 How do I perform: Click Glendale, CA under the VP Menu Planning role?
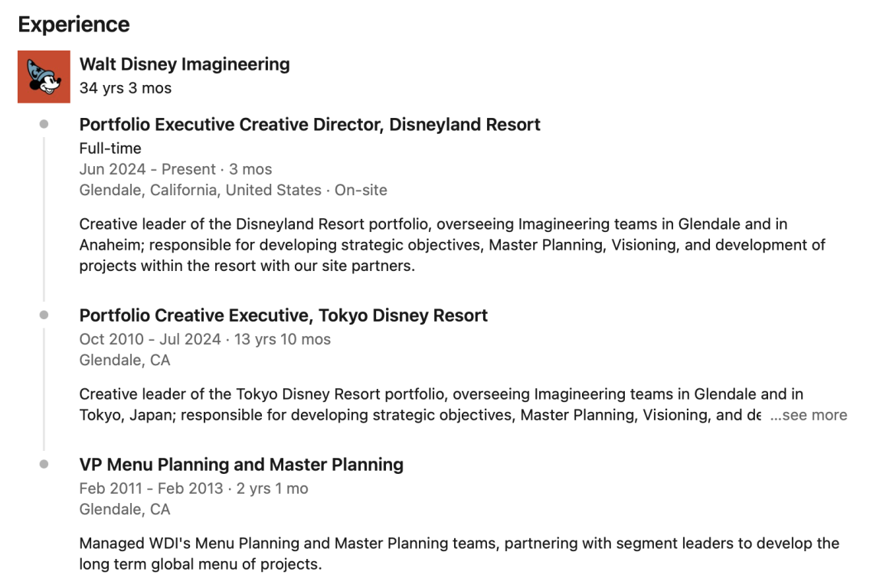125,509
